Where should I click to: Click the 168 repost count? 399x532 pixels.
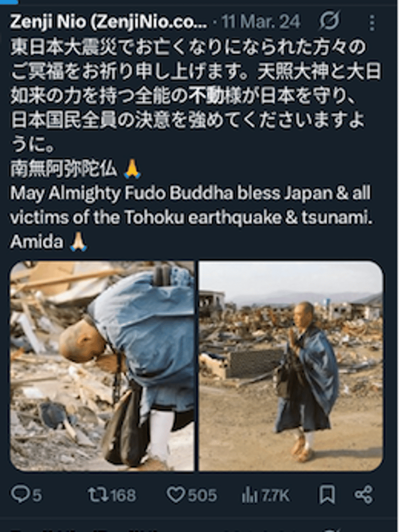click(x=124, y=495)
